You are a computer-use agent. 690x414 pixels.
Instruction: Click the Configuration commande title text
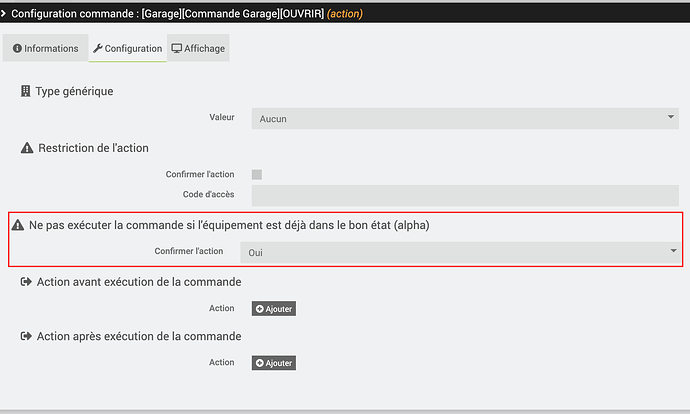tap(167, 14)
